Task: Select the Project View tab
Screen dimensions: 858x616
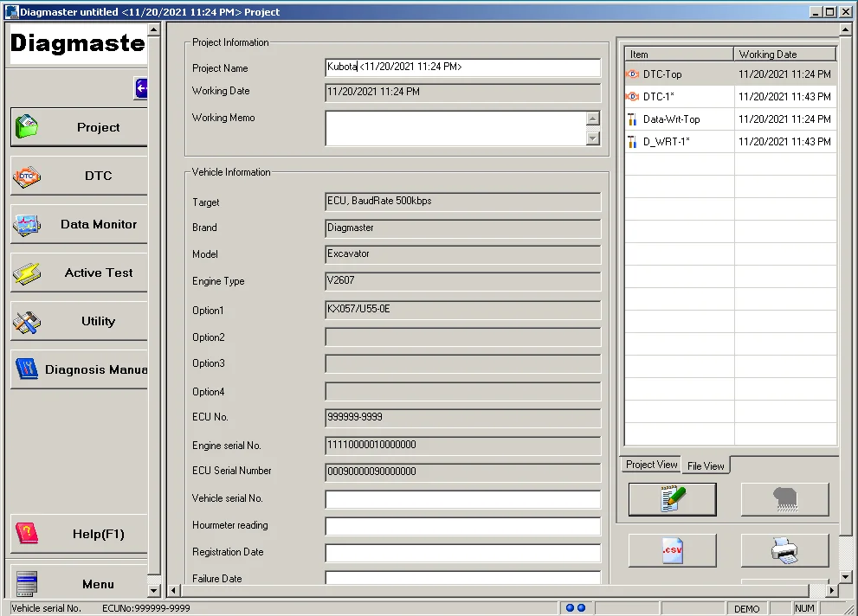Action: coord(650,465)
